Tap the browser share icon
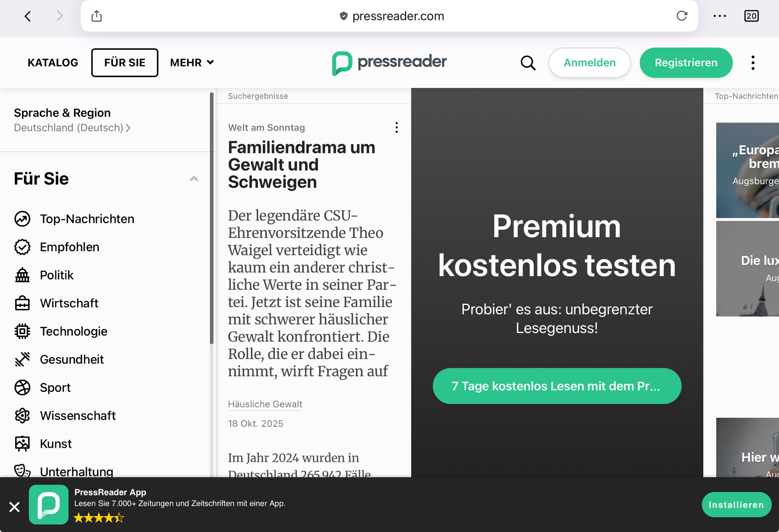 97,16
